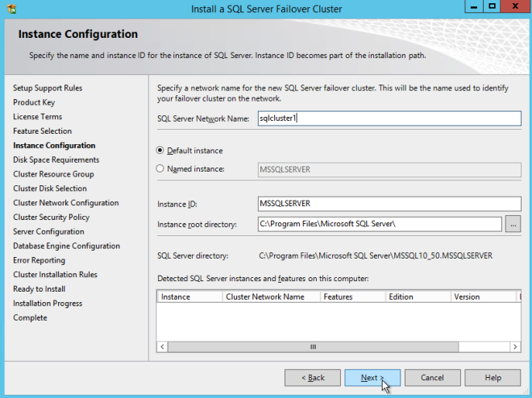Viewport: 532px width, 398px height.
Task: Select Server Configuration step
Action: tap(48, 231)
